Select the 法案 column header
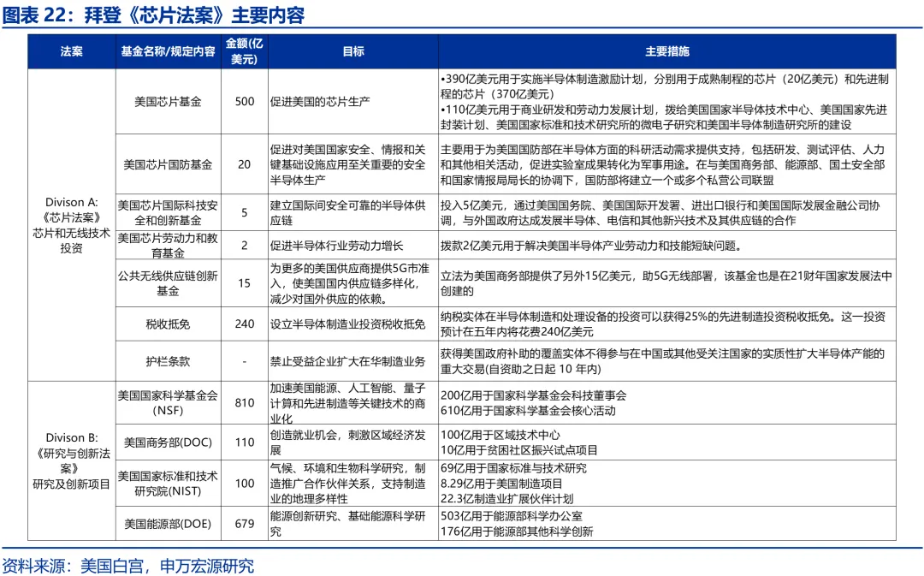 point(72,51)
